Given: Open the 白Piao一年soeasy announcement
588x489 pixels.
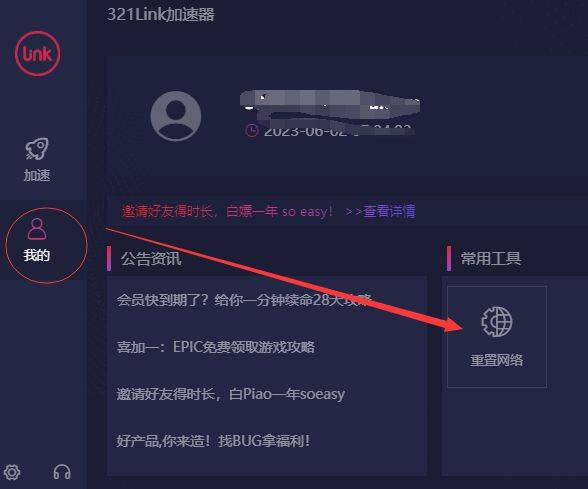Looking at the screenshot, I should click(231, 394).
